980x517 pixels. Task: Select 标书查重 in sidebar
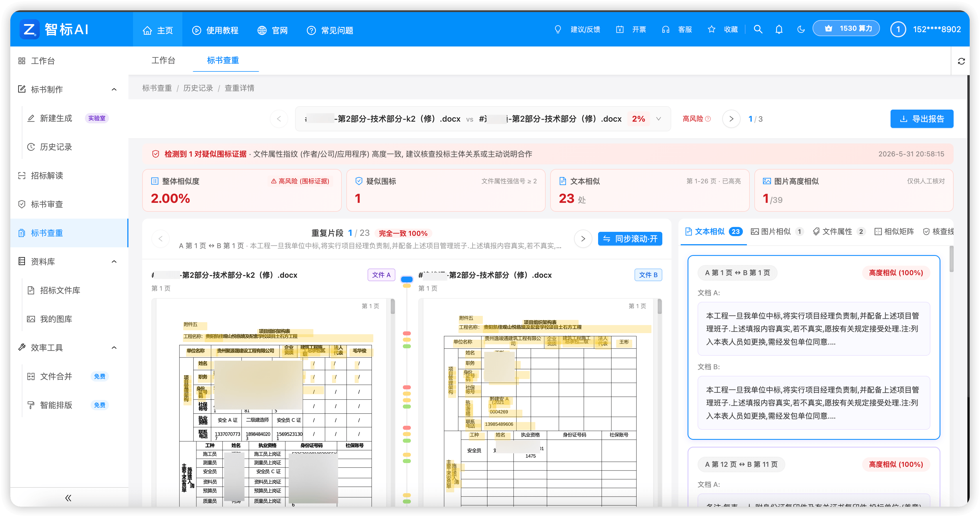click(69, 233)
